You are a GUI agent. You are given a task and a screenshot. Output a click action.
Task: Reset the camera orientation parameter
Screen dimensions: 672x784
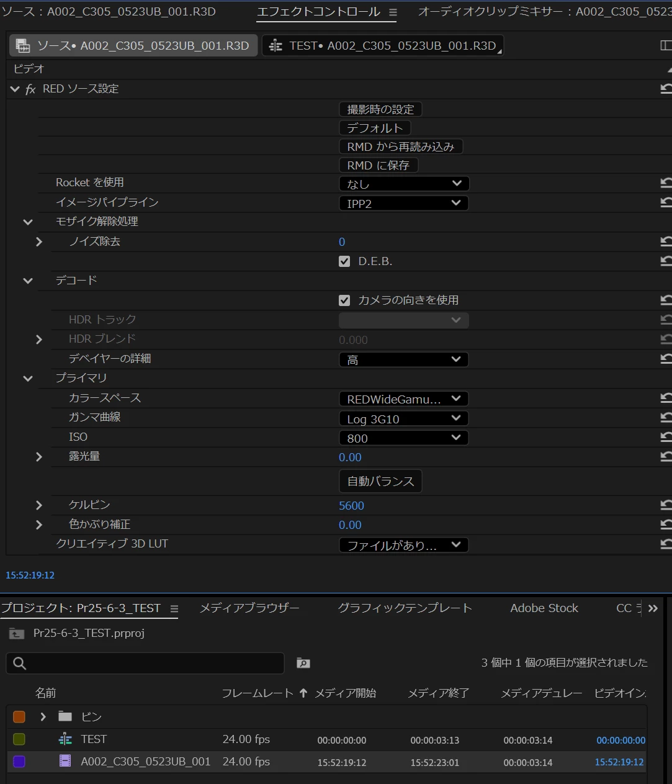tap(666, 300)
